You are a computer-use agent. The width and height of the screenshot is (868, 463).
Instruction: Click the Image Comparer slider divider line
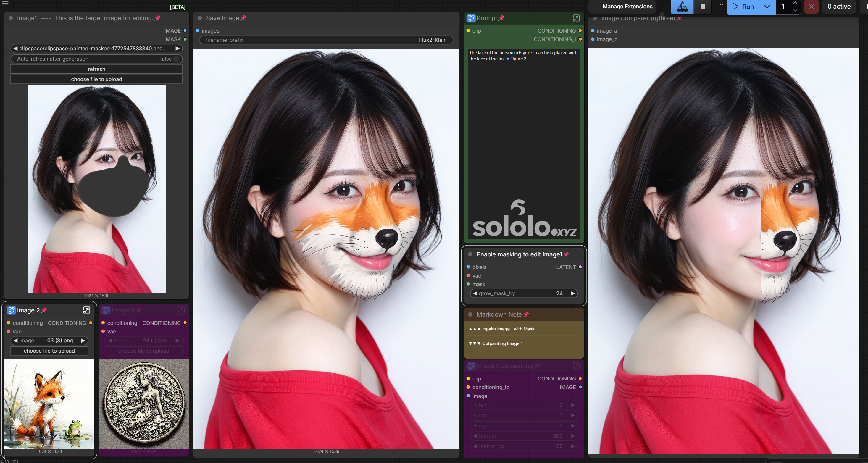pyautogui.click(x=761, y=251)
